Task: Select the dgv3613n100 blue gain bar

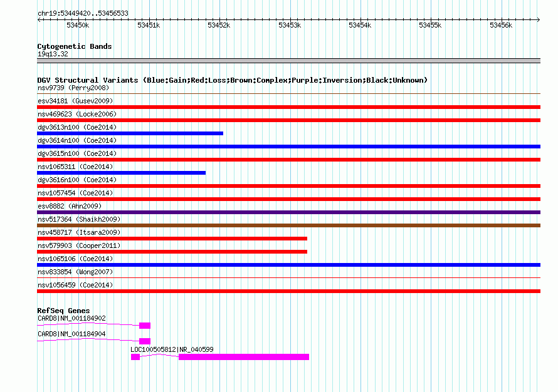Action: [x=130, y=133]
